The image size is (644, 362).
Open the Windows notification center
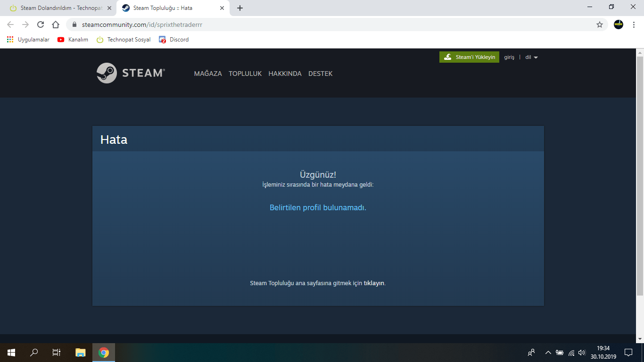pos(628,353)
